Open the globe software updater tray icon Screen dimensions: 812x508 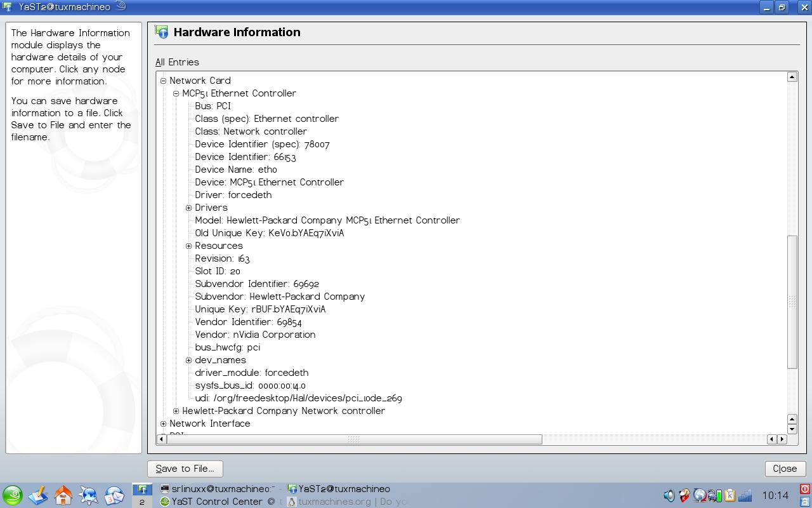point(700,495)
